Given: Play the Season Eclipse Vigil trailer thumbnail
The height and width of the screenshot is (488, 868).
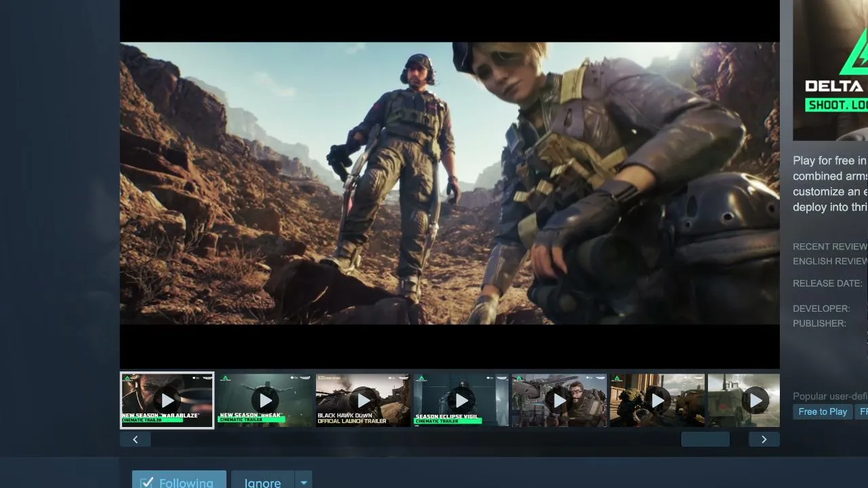Looking at the screenshot, I should (461, 400).
